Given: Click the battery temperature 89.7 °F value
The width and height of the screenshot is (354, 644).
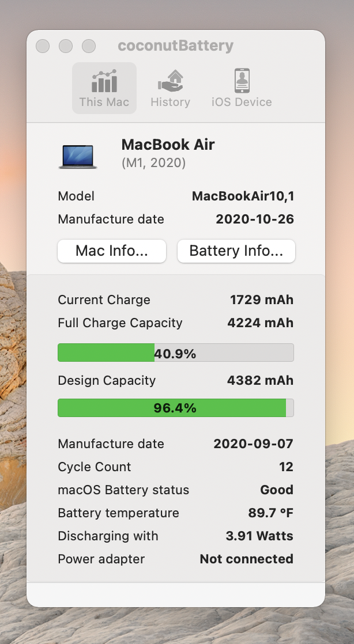Looking at the screenshot, I should pos(270,513).
